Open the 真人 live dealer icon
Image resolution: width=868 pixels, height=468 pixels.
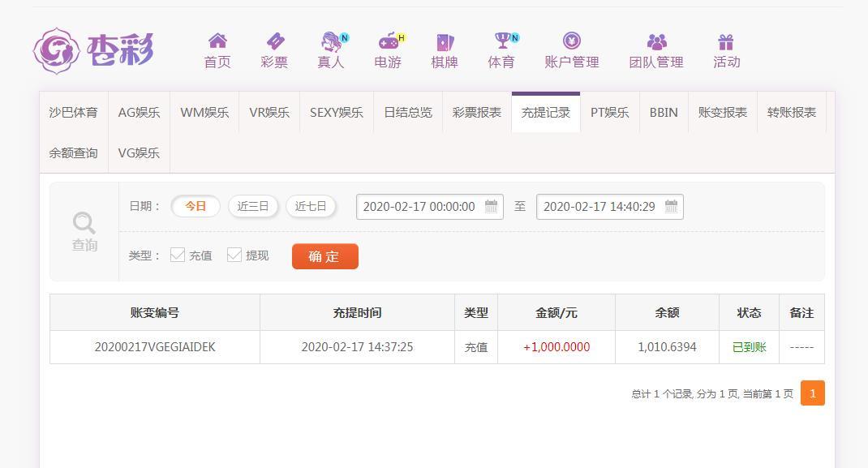coord(332,41)
